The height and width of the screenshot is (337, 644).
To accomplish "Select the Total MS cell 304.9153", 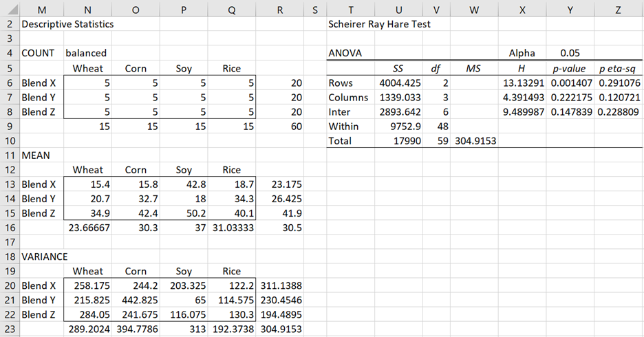I will [474, 141].
